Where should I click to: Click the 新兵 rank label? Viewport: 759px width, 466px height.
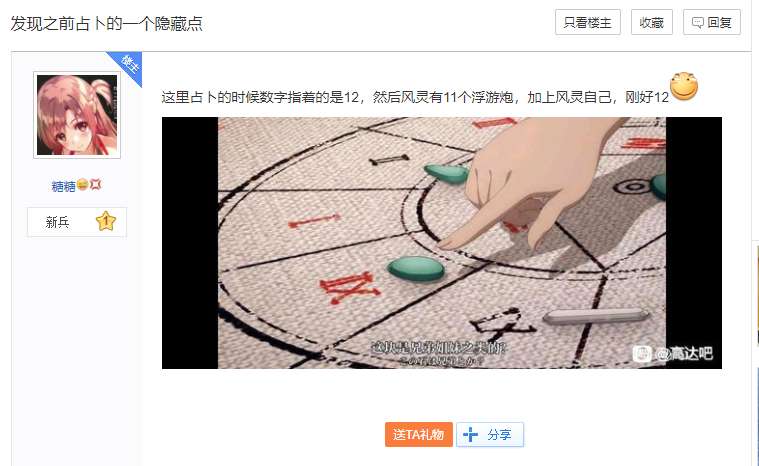point(57,222)
